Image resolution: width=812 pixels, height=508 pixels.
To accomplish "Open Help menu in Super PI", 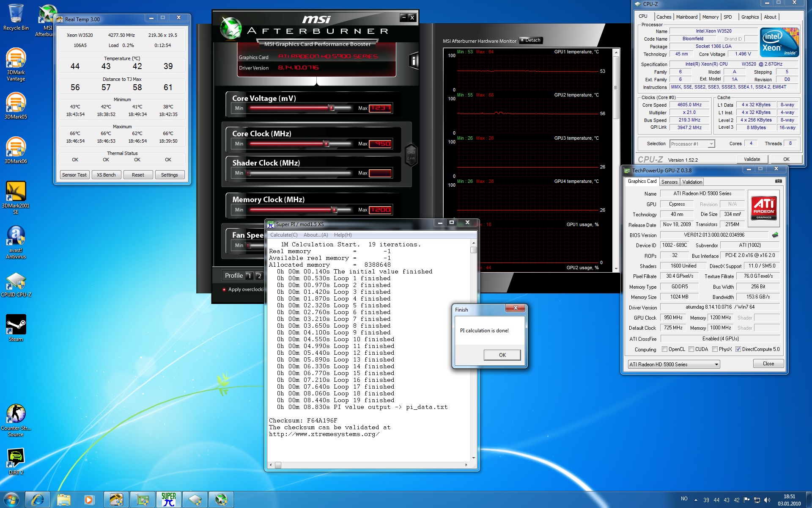I will point(343,235).
